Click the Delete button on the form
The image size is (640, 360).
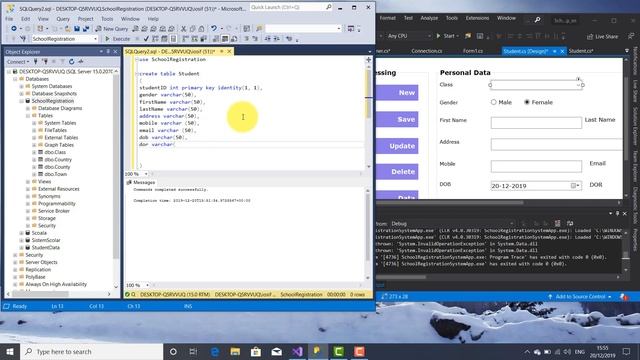397,172
